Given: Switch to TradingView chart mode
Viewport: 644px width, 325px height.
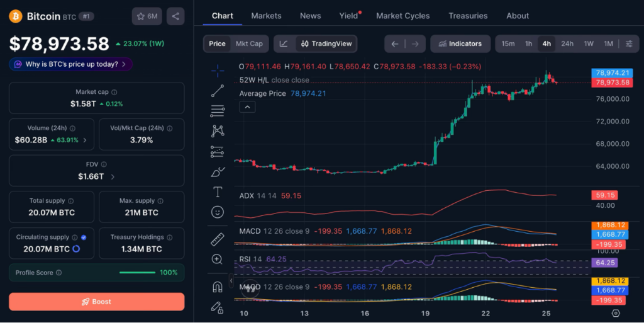Looking at the screenshot, I should click(x=326, y=43).
